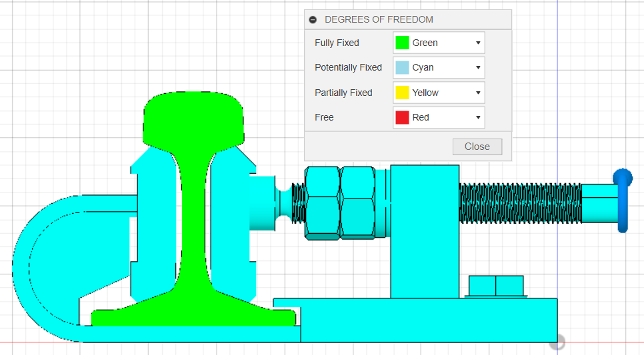Viewport: 644px width, 355px height.
Task: Open the Potentially Fixed color dropdown
Action: pyautogui.click(x=439, y=68)
